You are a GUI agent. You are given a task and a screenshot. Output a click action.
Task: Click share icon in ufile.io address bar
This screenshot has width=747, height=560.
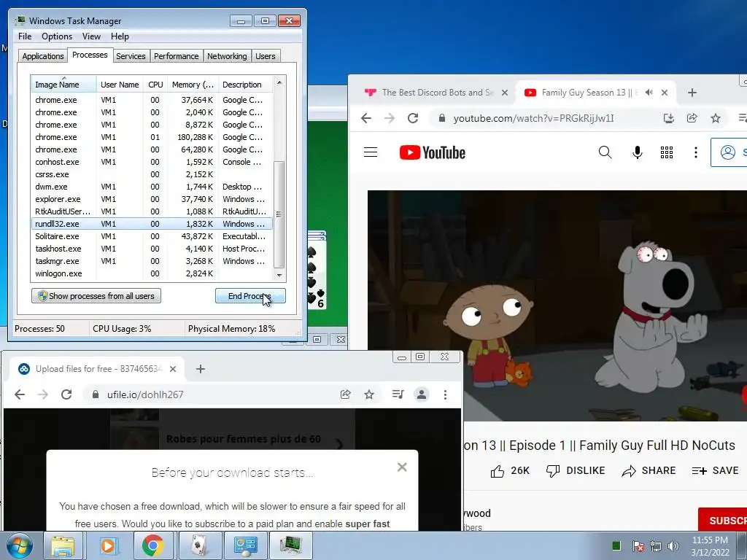[x=345, y=394]
